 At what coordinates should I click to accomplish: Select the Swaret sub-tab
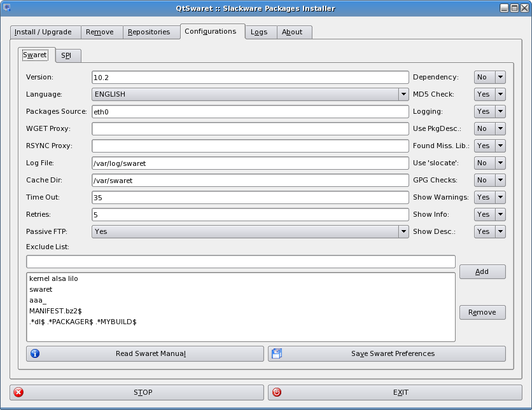pyautogui.click(x=37, y=55)
